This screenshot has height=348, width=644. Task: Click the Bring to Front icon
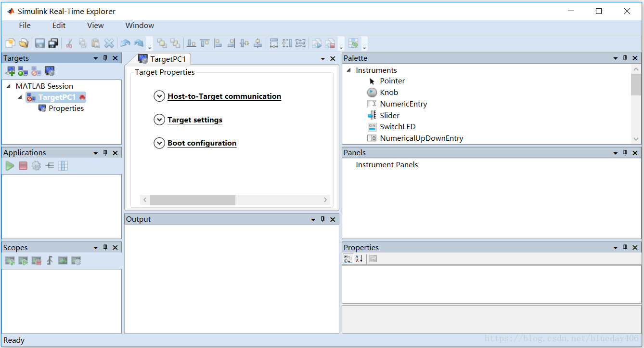pos(162,43)
